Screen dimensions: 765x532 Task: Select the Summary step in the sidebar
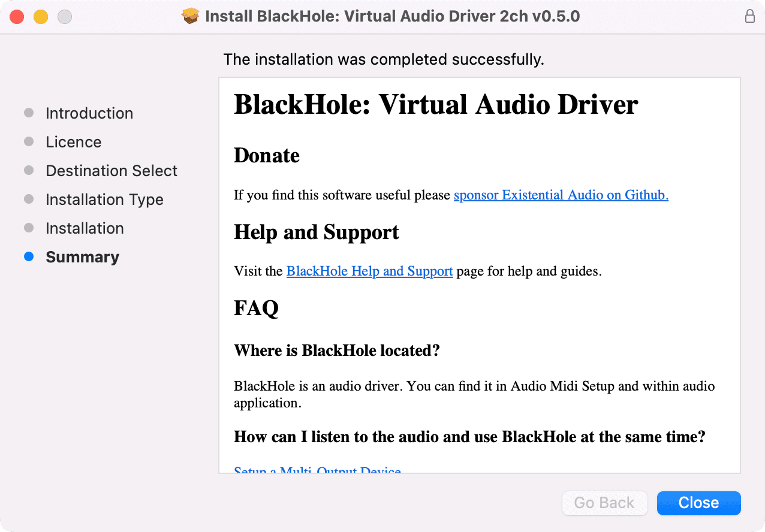[x=82, y=257]
